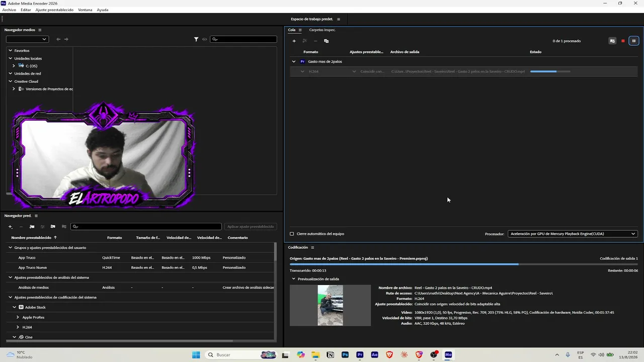Expand the Apple ProRes preset group
Screen dimensions: 644x362
(x=18, y=317)
